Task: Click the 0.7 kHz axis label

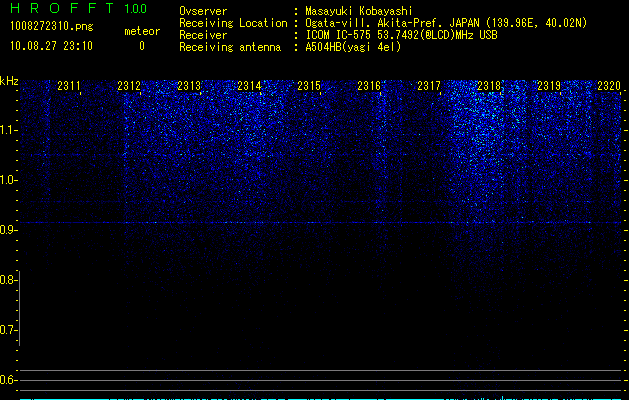Action: tap(8, 330)
